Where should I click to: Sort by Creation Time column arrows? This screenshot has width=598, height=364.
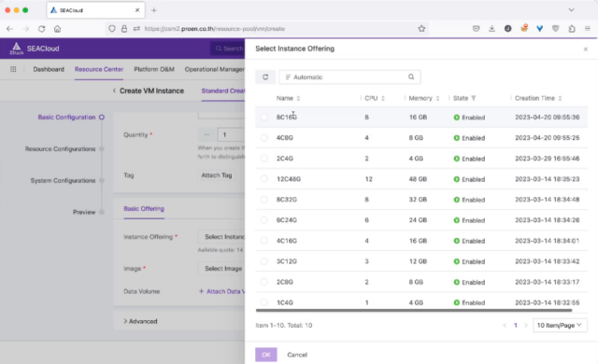pyautogui.click(x=560, y=98)
